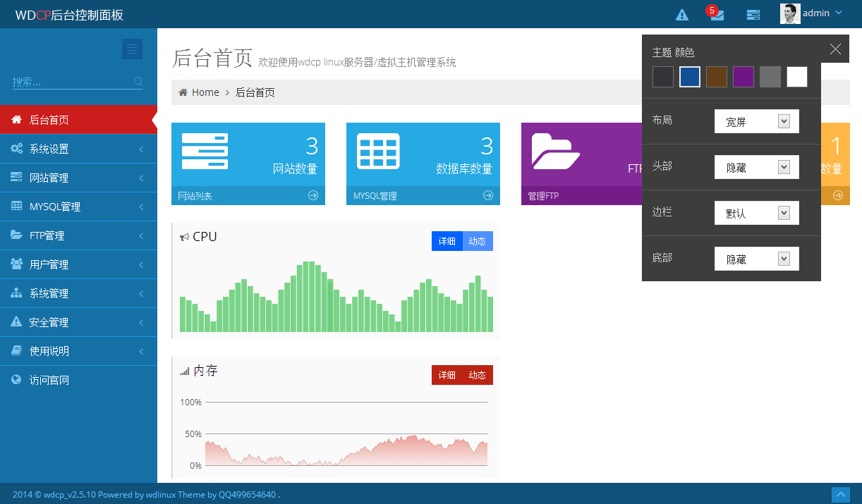This screenshot has height=504, width=862.
Task: Select 后台首页 in the sidebar
Action: (x=78, y=120)
